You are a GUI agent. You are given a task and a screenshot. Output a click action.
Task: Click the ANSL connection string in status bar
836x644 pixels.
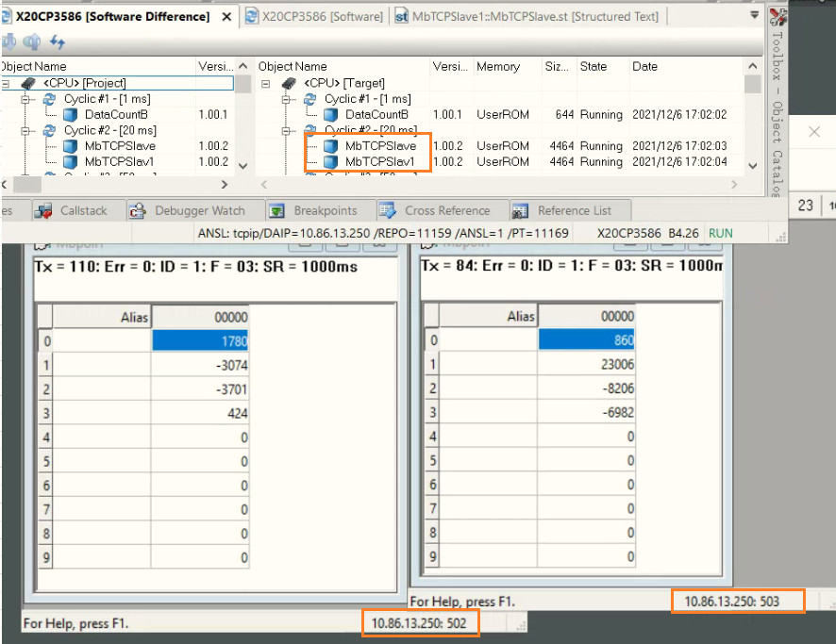383,233
